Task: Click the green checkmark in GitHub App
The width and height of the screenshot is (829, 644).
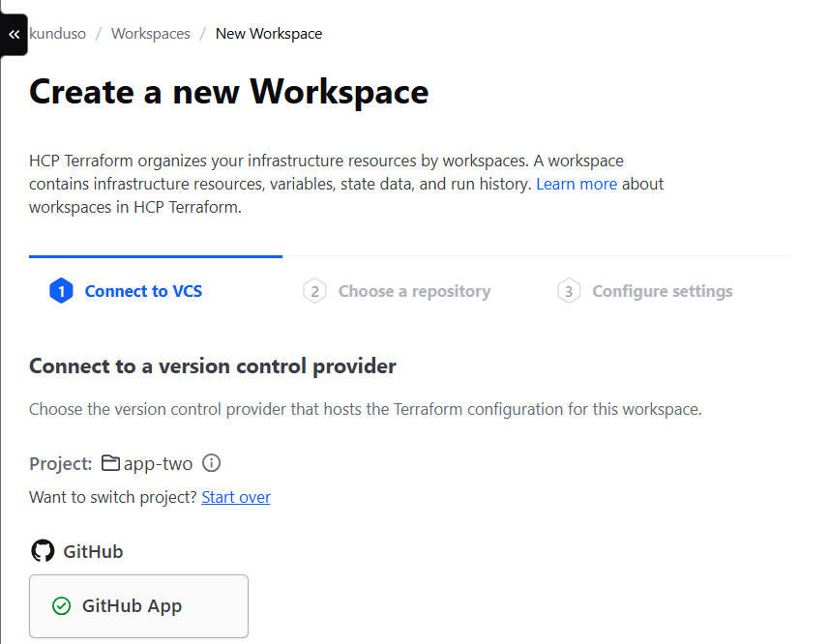Action: click(x=62, y=606)
